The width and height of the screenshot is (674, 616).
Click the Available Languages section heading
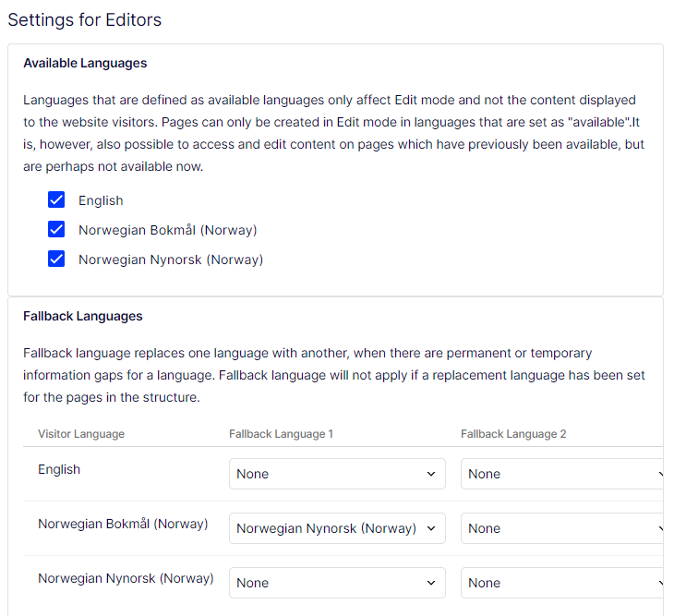(85, 63)
